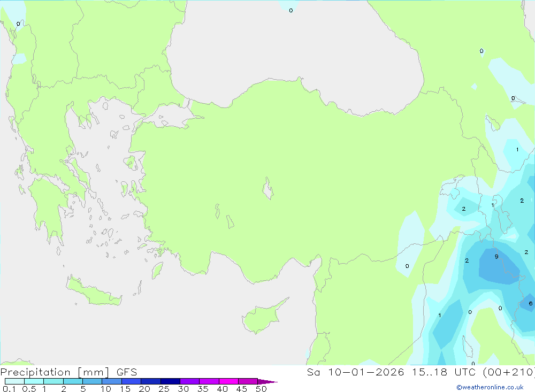Viewport: 535px width, 392px height.
Task: Click the 10–15 mm blue legend swatch
Action: pyautogui.click(x=112, y=381)
